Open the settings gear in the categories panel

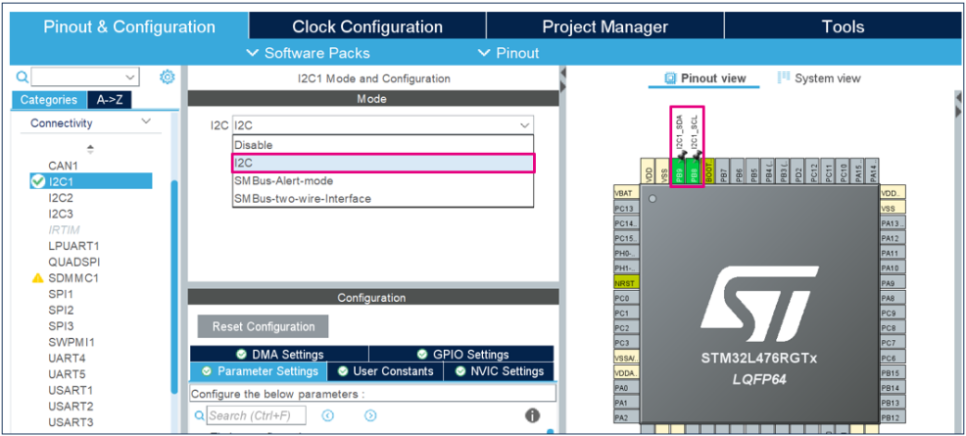(167, 77)
